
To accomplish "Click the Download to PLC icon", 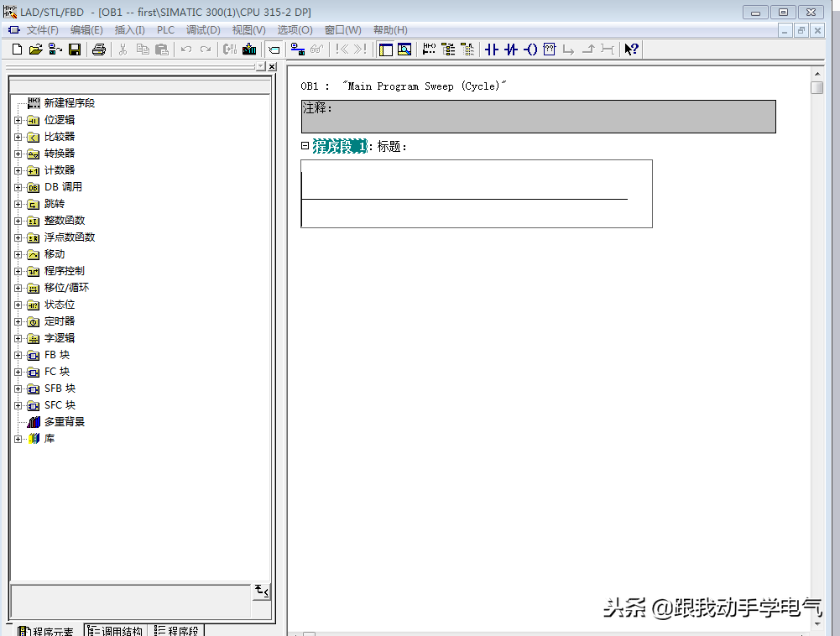I will [x=249, y=50].
